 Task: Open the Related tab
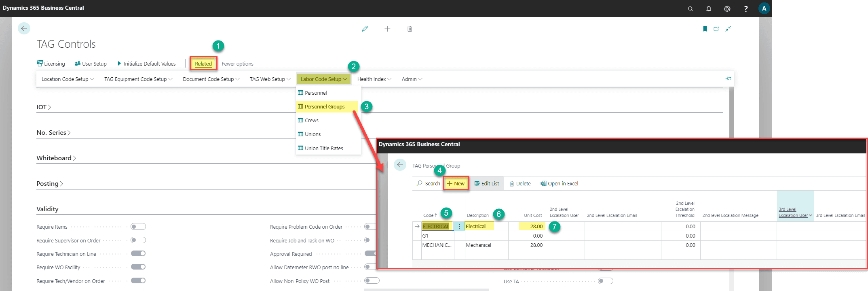coord(203,64)
